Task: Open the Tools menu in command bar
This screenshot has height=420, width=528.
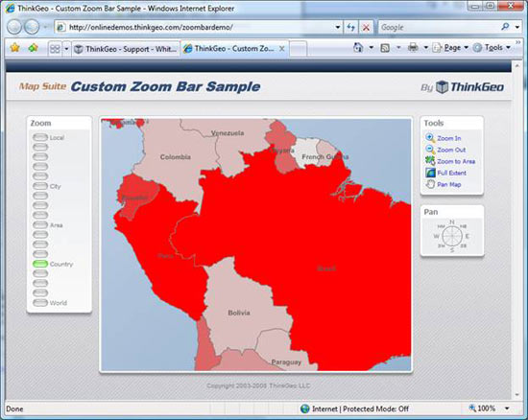Action: (x=492, y=48)
